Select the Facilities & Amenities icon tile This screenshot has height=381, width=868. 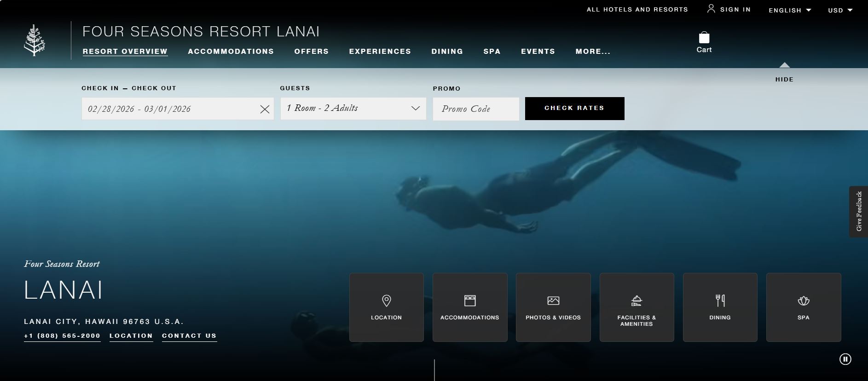pos(637,307)
